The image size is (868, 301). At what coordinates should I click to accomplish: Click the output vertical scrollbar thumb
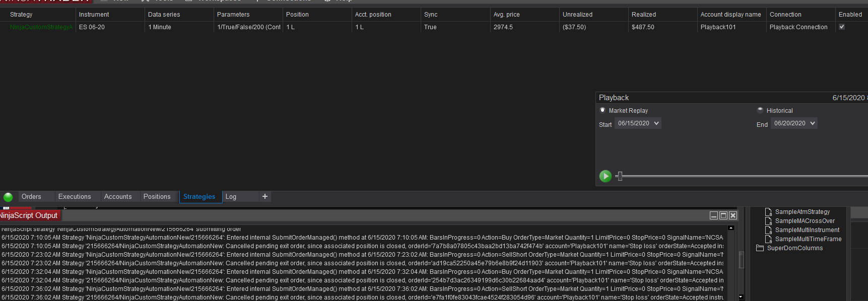pyautogui.click(x=741, y=260)
